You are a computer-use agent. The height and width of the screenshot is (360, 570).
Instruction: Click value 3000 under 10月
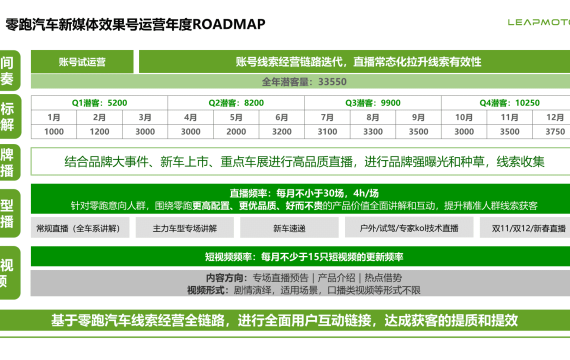[464, 132]
